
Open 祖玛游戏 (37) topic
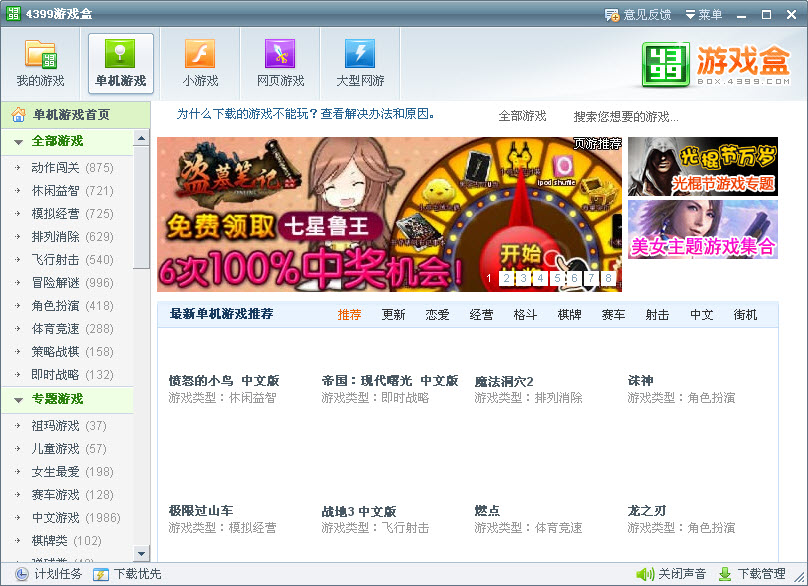[69, 426]
